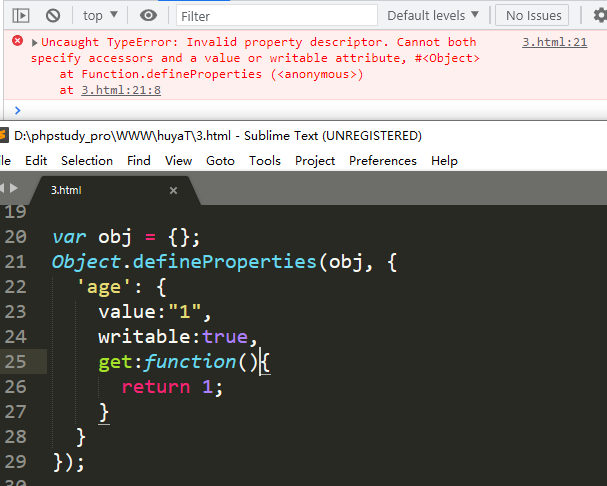Open the Help menu
This screenshot has width=607, height=486.
pyautogui.click(x=444, y=160)
